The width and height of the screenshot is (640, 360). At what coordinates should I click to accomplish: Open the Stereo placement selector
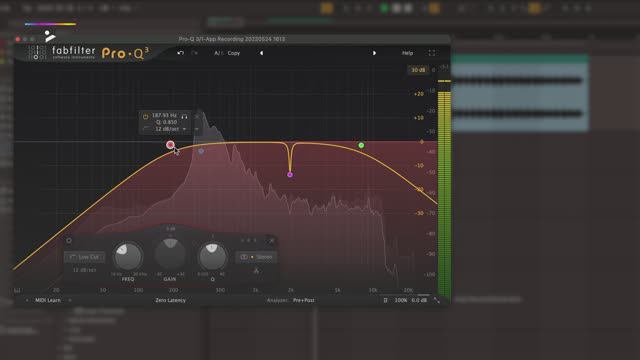pyautogui.click(x=256, y=257)
